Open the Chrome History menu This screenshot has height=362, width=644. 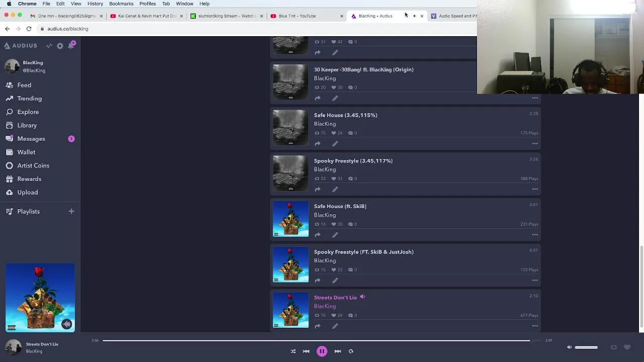click(95, 4)
